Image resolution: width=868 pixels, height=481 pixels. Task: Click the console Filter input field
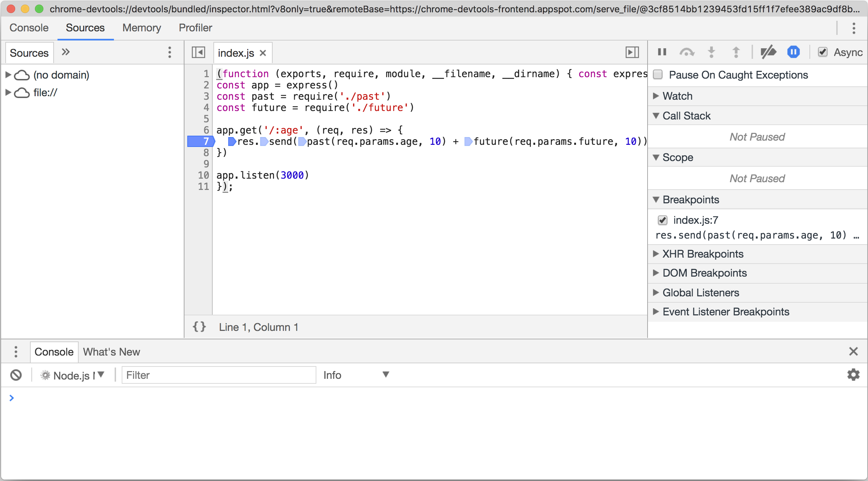tap(219, 375)
